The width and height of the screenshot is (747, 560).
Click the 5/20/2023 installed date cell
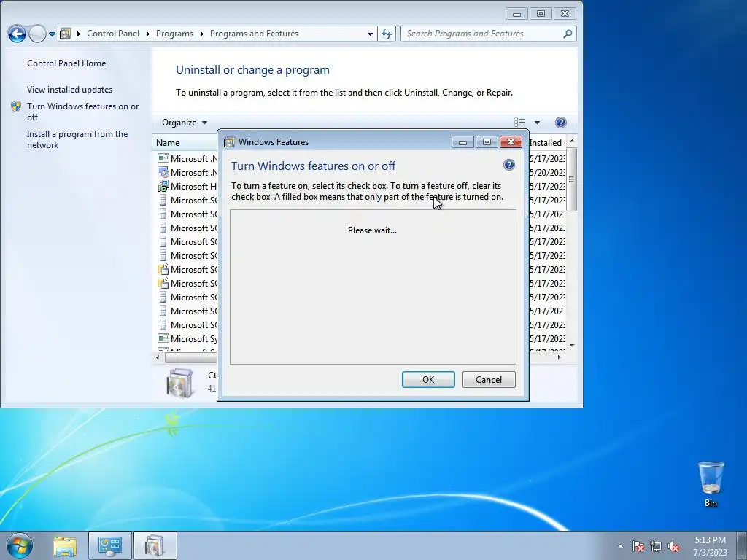547,172
